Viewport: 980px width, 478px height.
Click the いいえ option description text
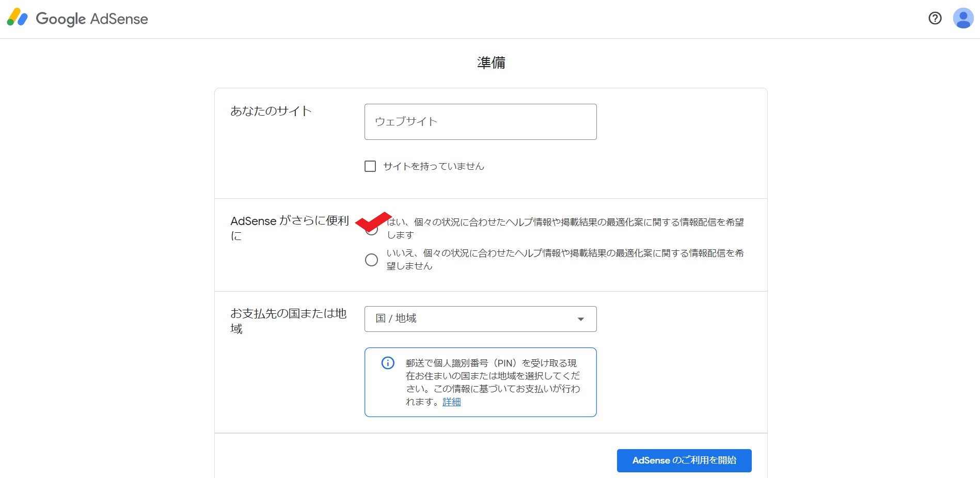[x=565, y=259]
